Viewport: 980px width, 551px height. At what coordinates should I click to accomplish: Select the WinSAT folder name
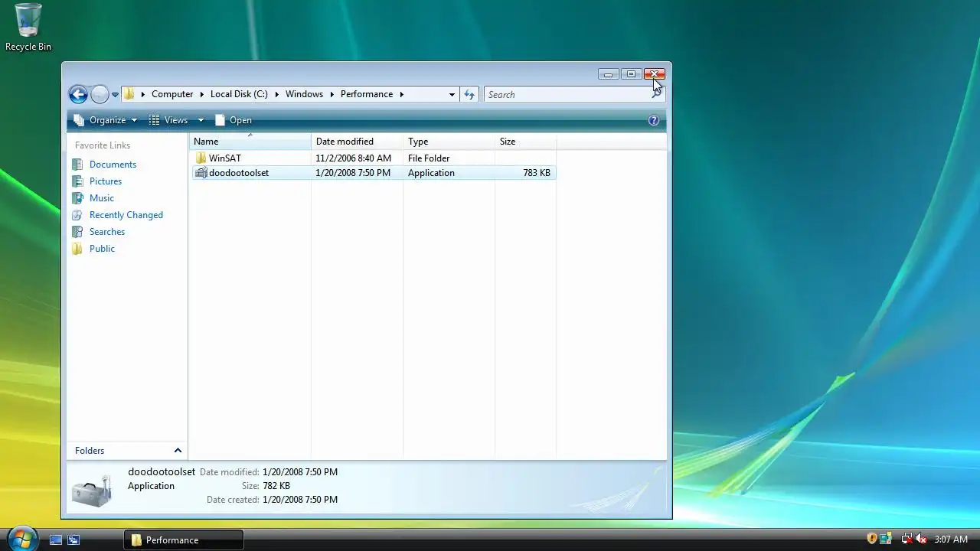coord(225,158)
